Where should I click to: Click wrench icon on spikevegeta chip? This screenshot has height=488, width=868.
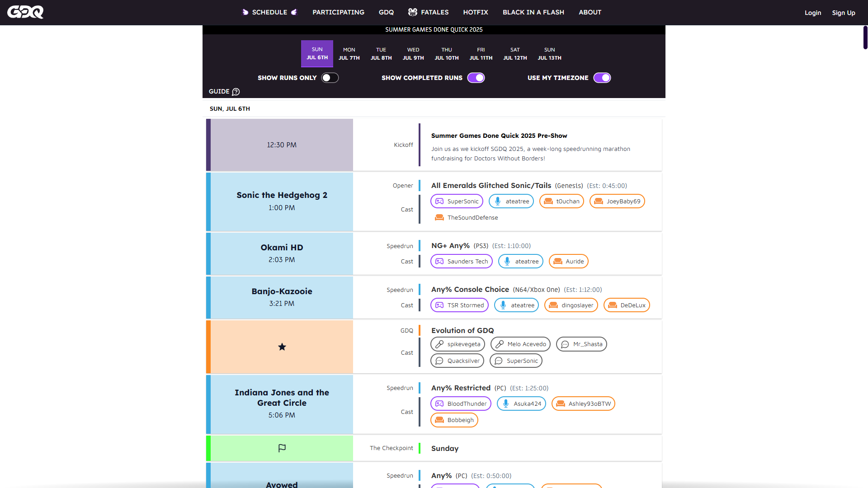[439, 344]
